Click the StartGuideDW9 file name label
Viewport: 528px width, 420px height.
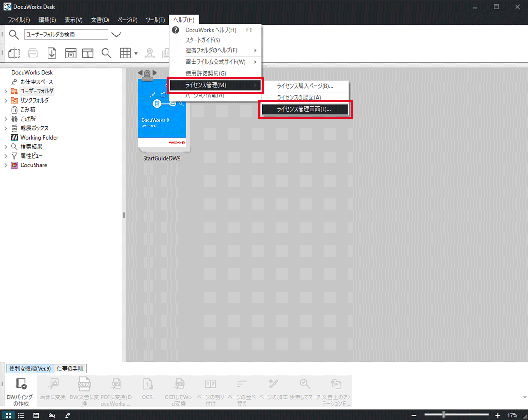pos(162,158)
